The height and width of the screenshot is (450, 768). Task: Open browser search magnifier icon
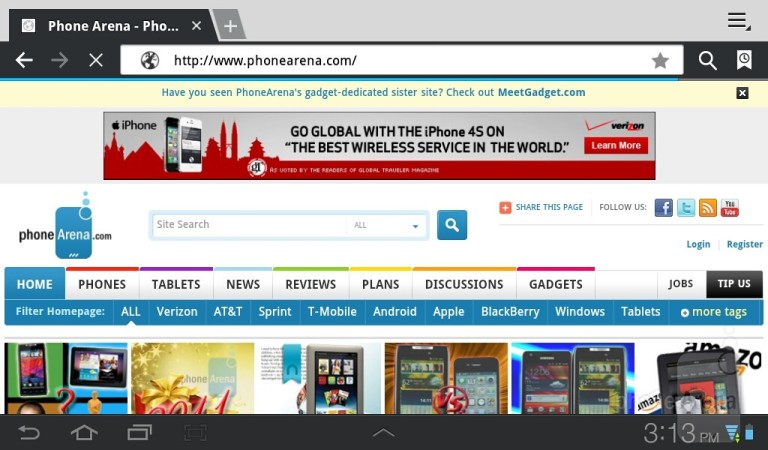coord(707,60)
